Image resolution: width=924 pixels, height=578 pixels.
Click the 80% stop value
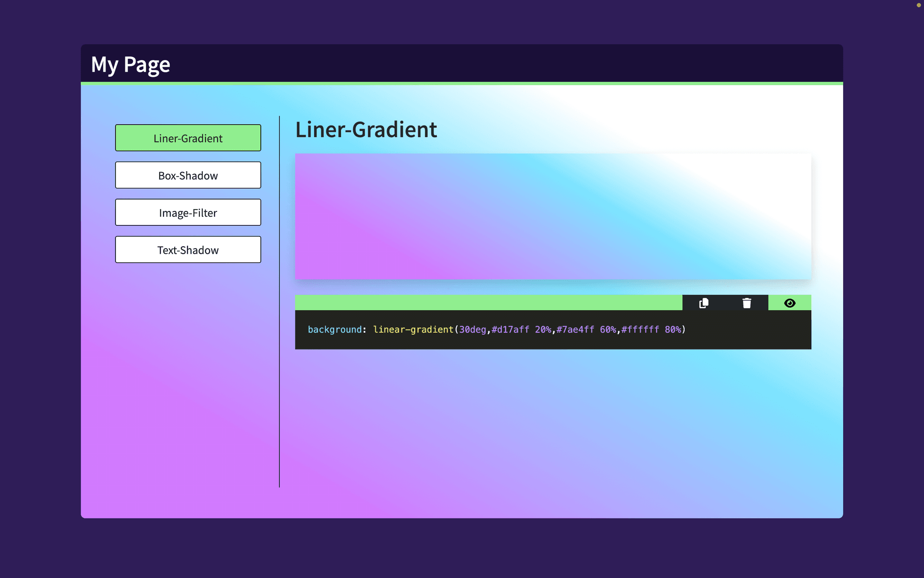pos(673,330)
